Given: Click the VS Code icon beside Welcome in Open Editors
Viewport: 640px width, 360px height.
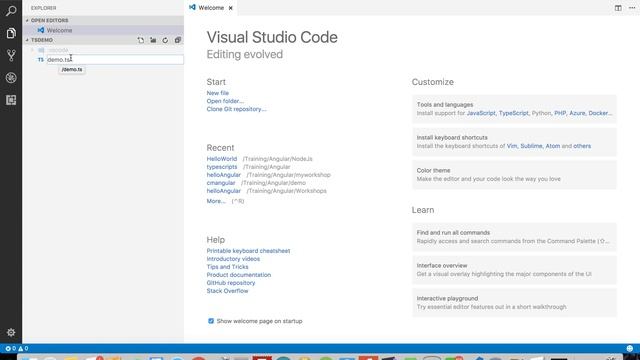Looking at the screenshot, I should (x=41, y=30).
